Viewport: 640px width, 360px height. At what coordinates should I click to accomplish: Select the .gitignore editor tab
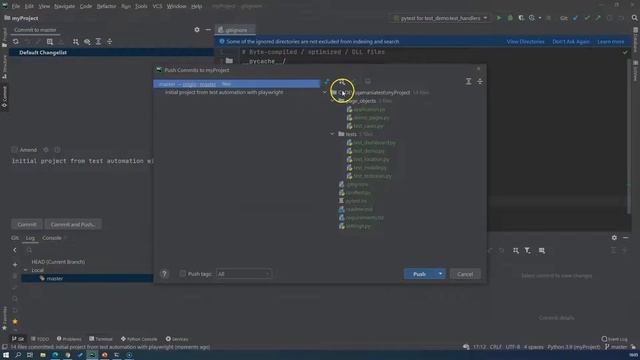click(235, 30)
